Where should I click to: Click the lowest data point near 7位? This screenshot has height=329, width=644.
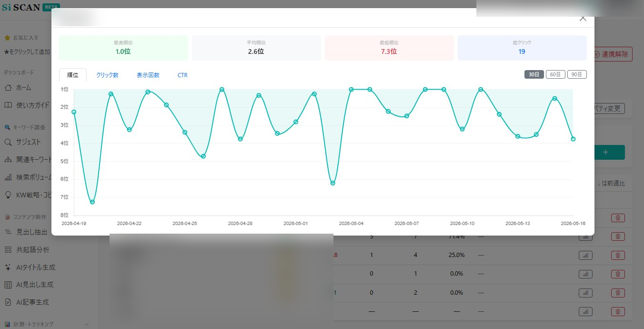pyautogui.click(x=92, y=202)
